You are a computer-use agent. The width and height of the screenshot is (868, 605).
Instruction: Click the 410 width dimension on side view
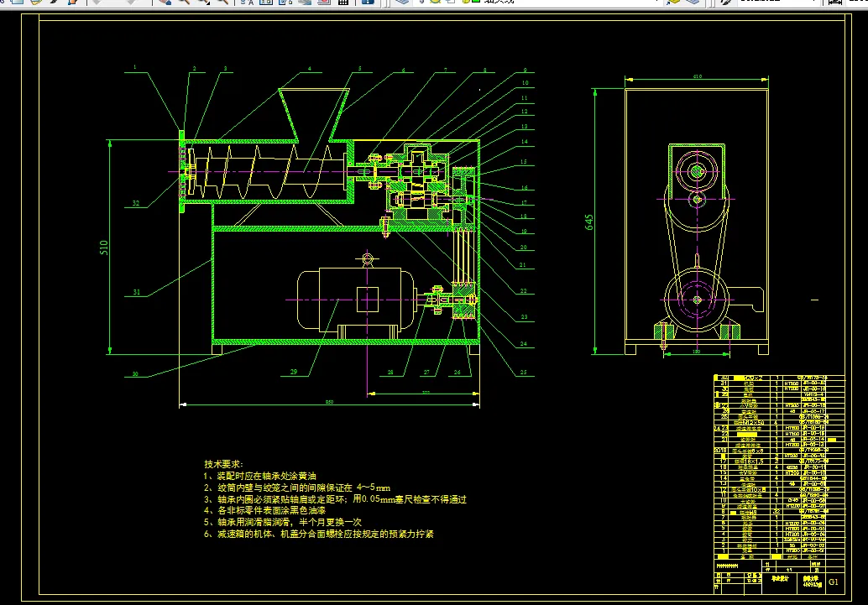tap(697, 76)
